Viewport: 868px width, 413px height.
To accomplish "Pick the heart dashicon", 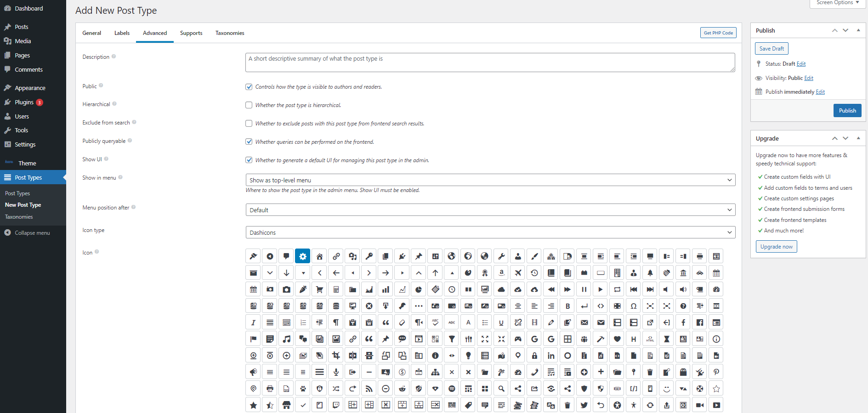I will [617, 339].
